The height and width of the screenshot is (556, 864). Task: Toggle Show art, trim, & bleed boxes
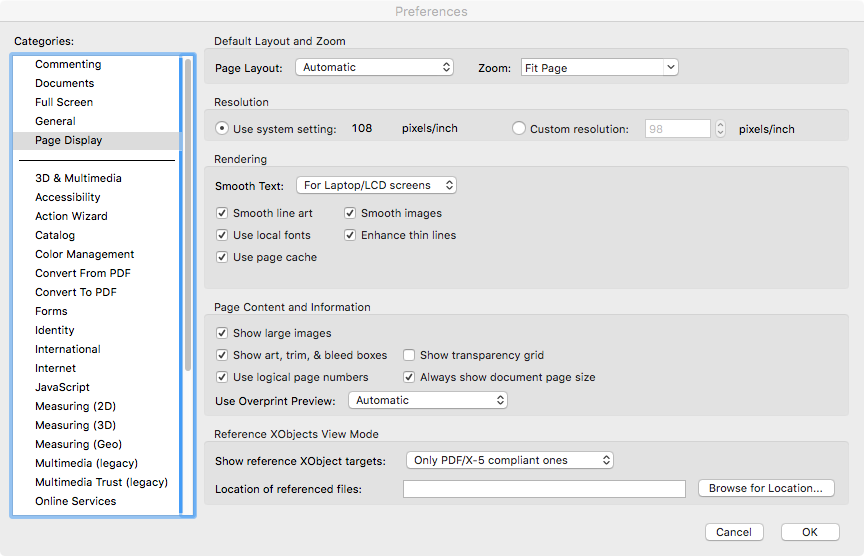pyautogui.click(x=222, y=355)
